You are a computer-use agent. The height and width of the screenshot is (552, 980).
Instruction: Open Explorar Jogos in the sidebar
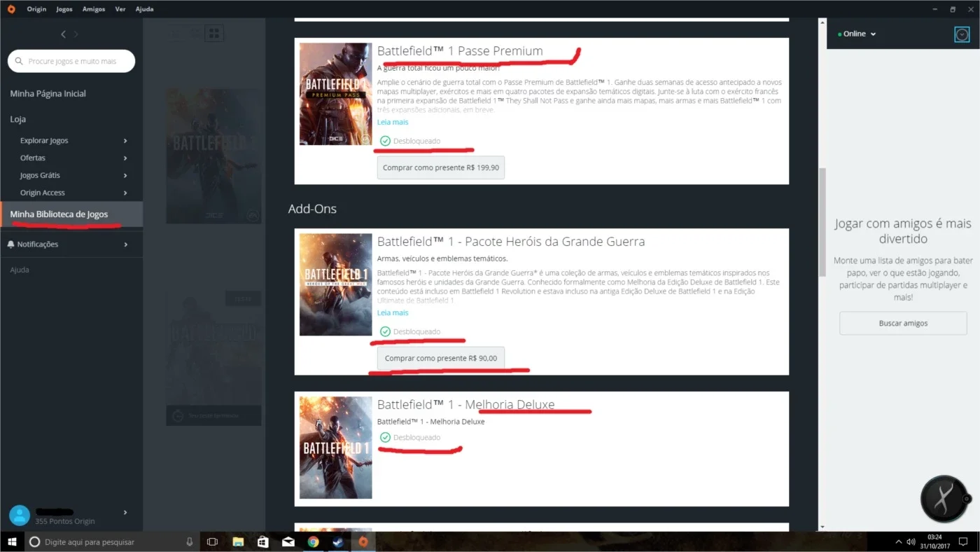[44, 141]
